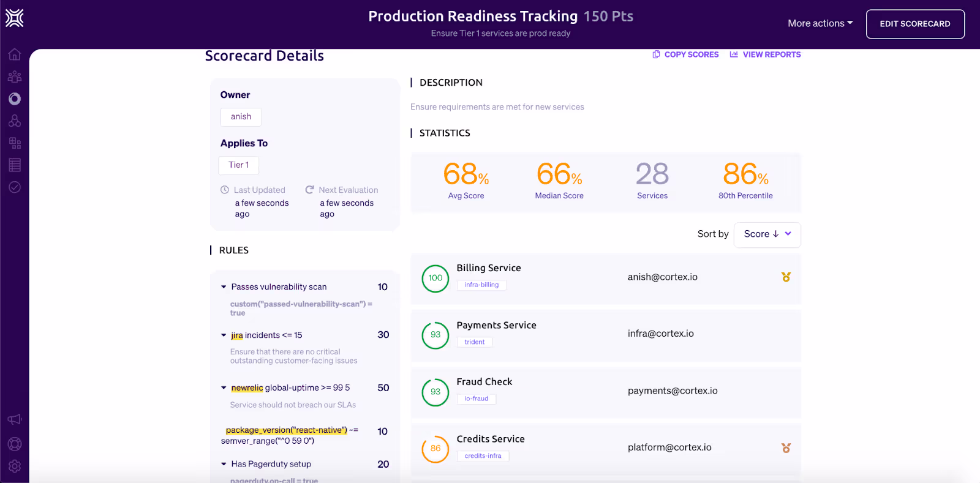This screenshot has width=980, height=483.
Task: Open the list view sidebar icon
Action: click(x=15, y=165)
